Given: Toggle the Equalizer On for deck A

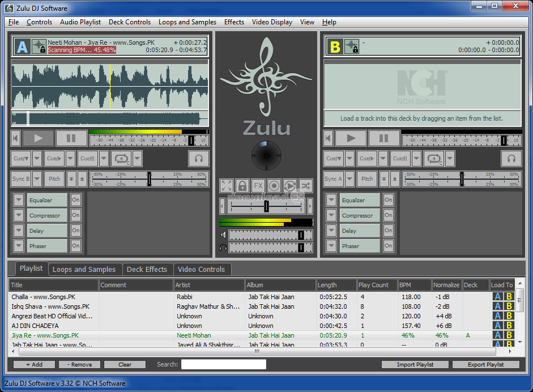Looking at the screenshot, I should [x=75, y=200].
